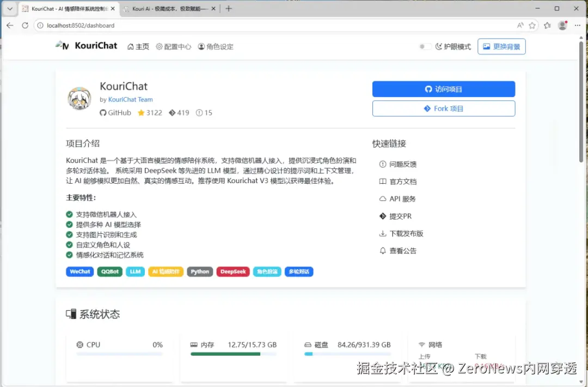Switch to the Kouri Ai browser tab

point(170,9)
